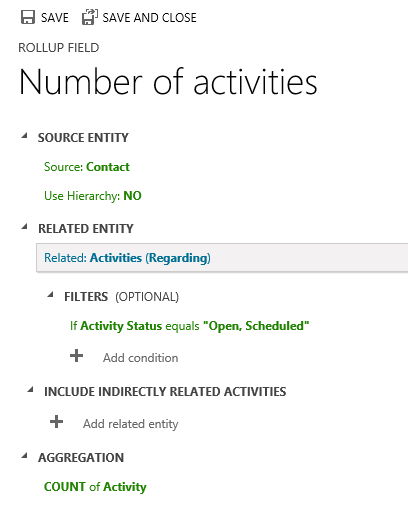Collapse the Source Entity section
This screenshot has width=408, height=530.
point(24,136)
